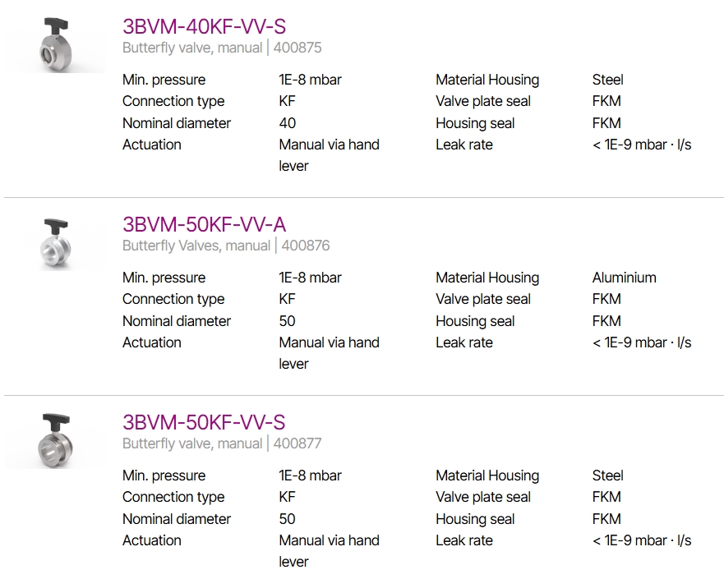Click Connection type label of 3BVM-40KF-VV-S

point(173,101)
